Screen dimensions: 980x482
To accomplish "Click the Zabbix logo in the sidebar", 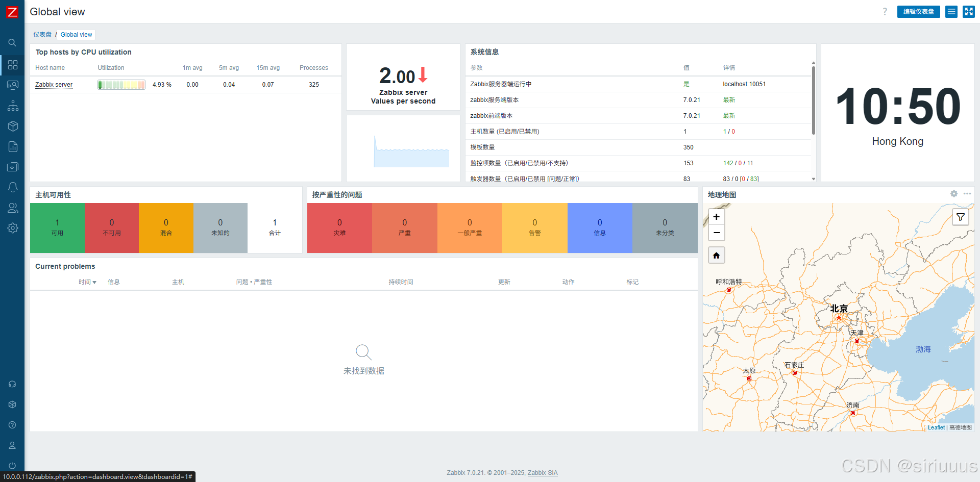I will tap(12, 12).
